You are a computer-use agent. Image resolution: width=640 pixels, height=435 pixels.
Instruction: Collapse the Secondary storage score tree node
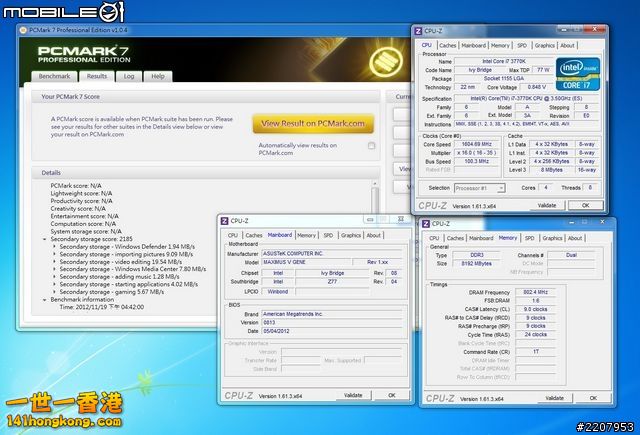tap(46, 240)
